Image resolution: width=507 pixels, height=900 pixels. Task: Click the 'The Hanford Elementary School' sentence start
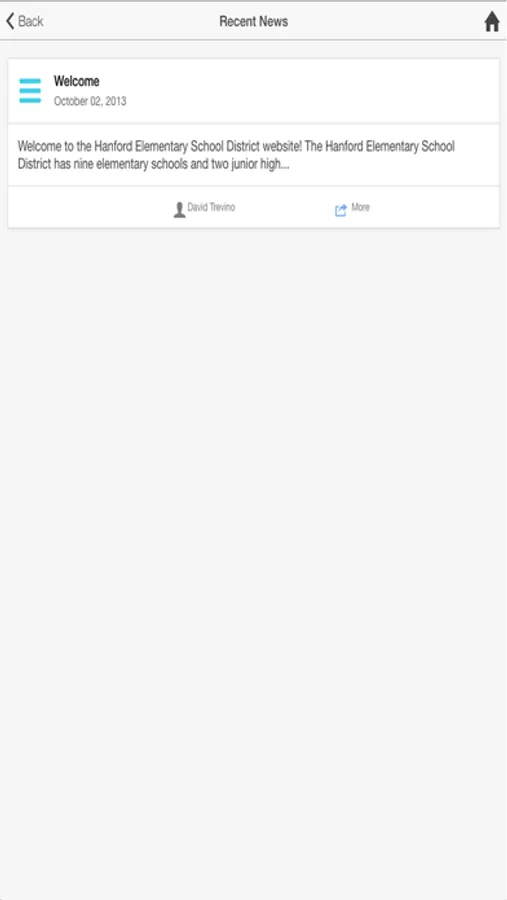(x=380, y=146)
